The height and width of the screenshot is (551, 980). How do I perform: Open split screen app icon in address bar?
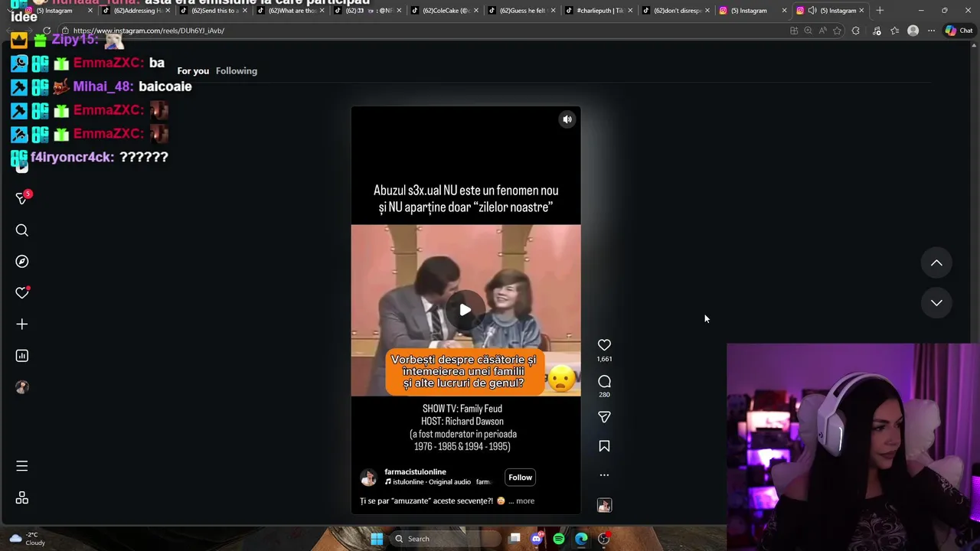(x=794, y=31)
